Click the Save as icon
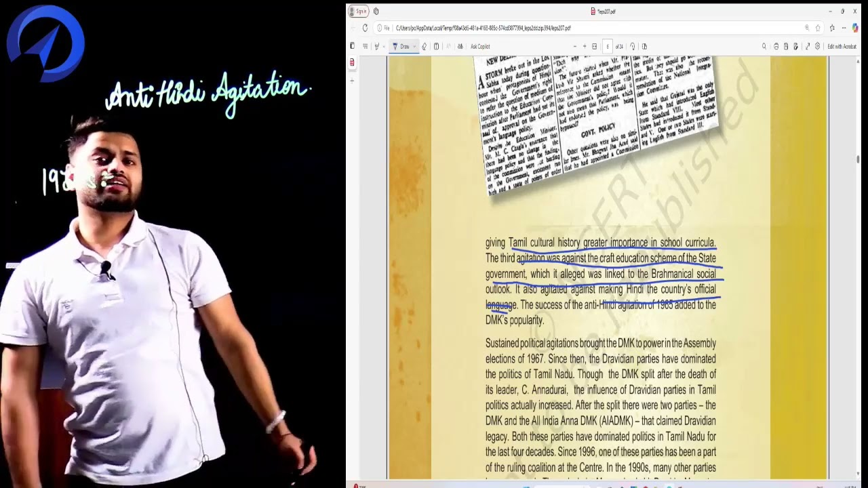 point(795,46)
